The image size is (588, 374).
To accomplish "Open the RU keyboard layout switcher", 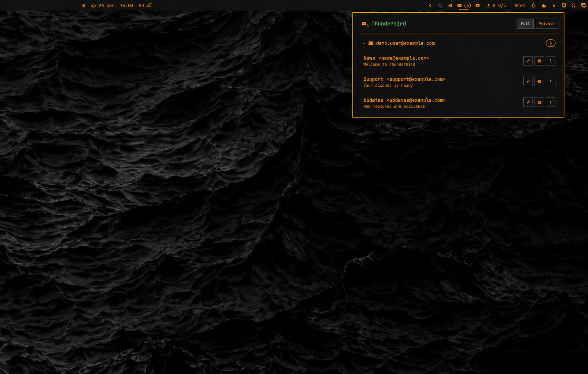I will tap(141, 6).
